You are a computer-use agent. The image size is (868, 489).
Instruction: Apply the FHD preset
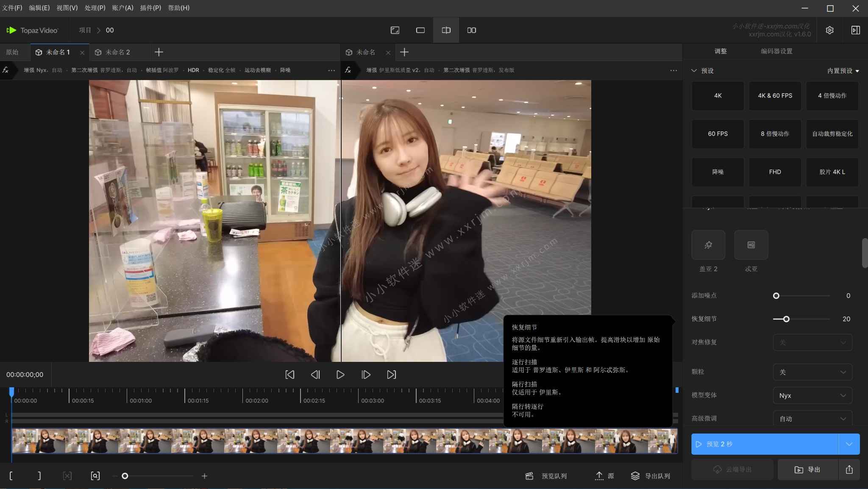coord(775,172)
